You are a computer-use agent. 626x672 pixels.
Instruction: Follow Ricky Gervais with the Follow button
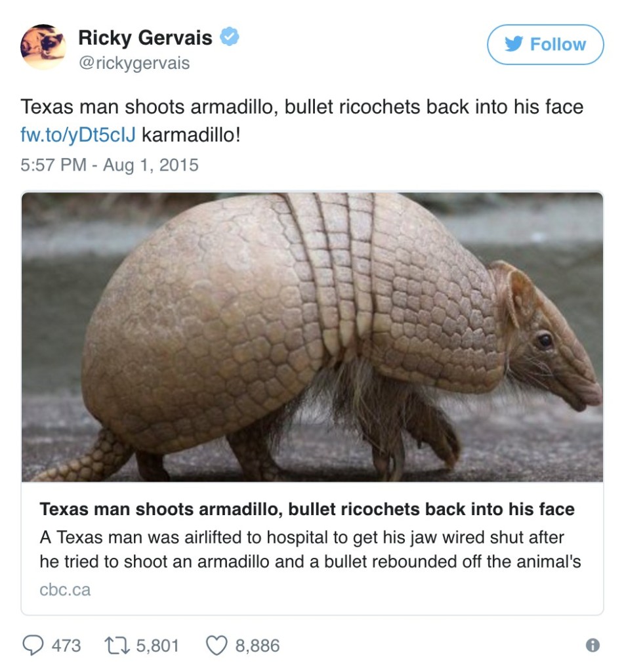(x=545, y=45)
